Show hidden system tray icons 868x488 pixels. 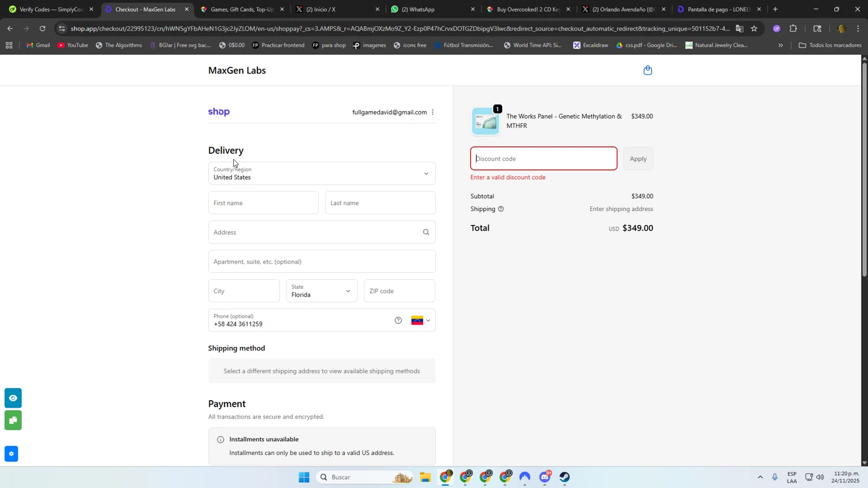760,477
